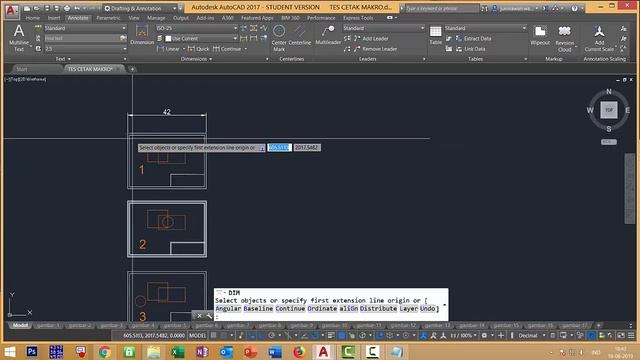Open Excel from the taskbar

point(178,351)
